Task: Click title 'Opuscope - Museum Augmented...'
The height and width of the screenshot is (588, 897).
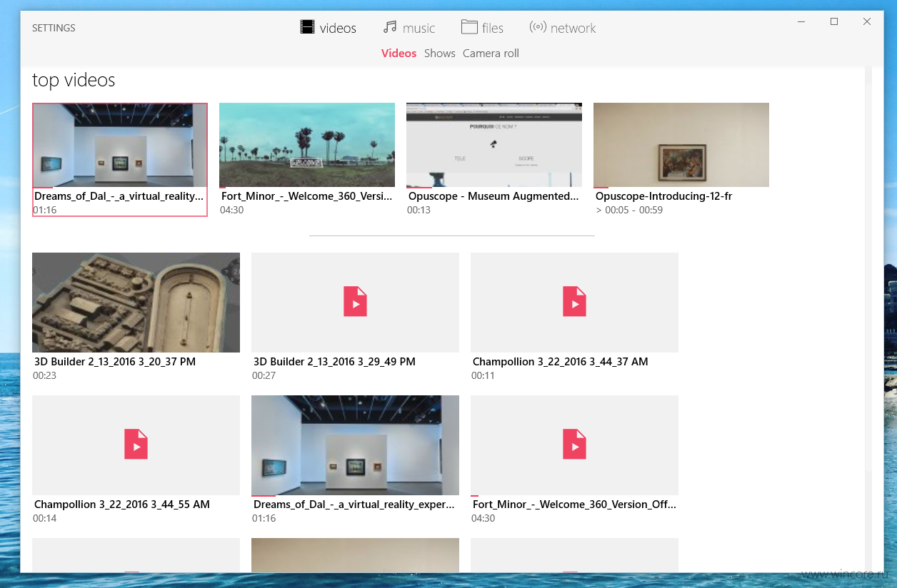Action: tap(493, 196)
